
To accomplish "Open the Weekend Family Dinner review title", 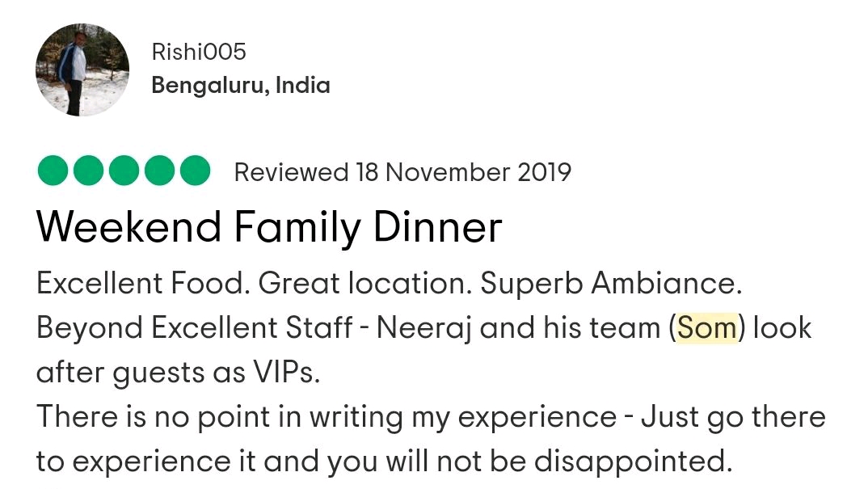I will pyautogui.click(x=269, y=227).
